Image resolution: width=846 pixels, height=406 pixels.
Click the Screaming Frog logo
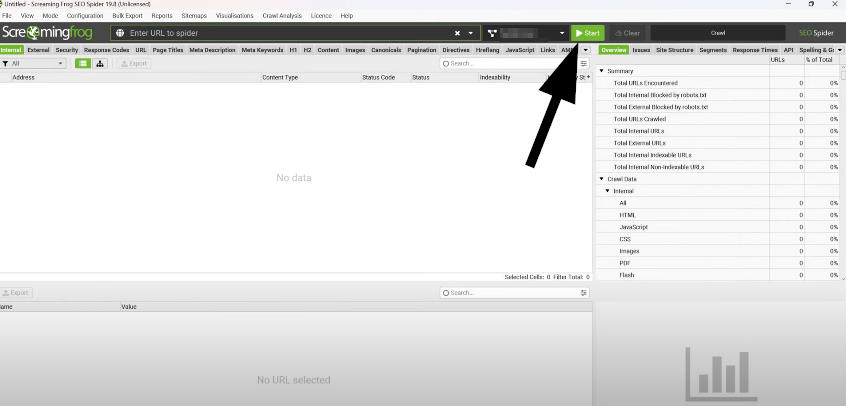pos(47,32)
